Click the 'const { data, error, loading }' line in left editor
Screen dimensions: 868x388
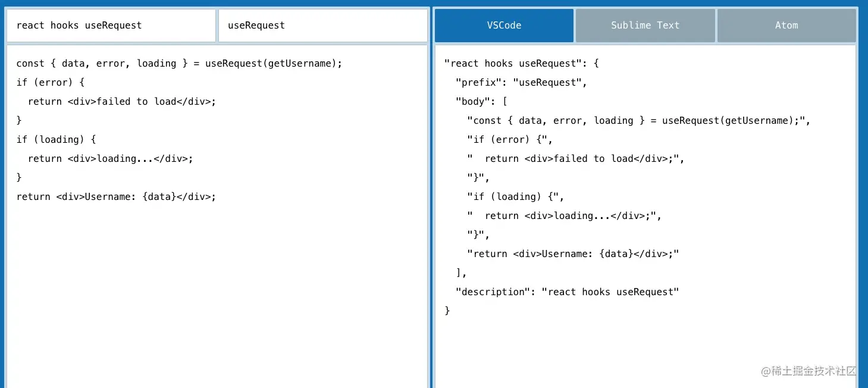(179, 64)
